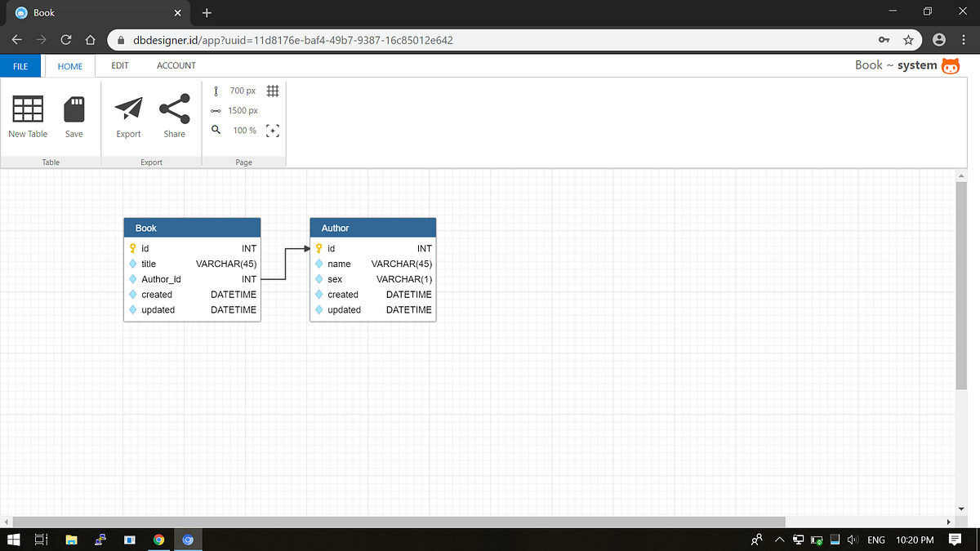The image size is (980, 551).
Task: Click VARCHAR(1) type of sex field
Action: click(404, 279)
